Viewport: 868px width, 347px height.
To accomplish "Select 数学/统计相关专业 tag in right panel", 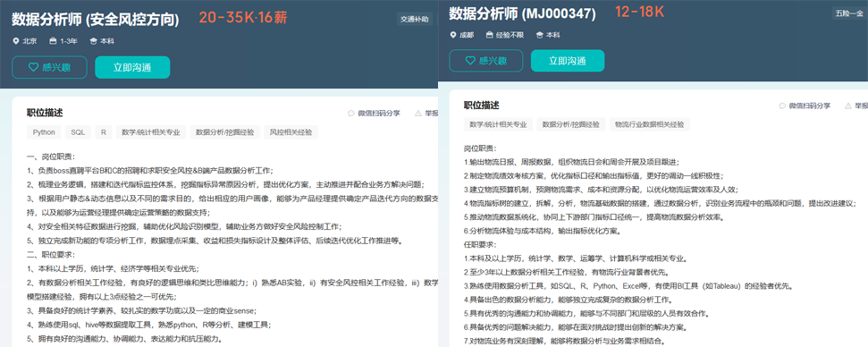I will 498,124.
